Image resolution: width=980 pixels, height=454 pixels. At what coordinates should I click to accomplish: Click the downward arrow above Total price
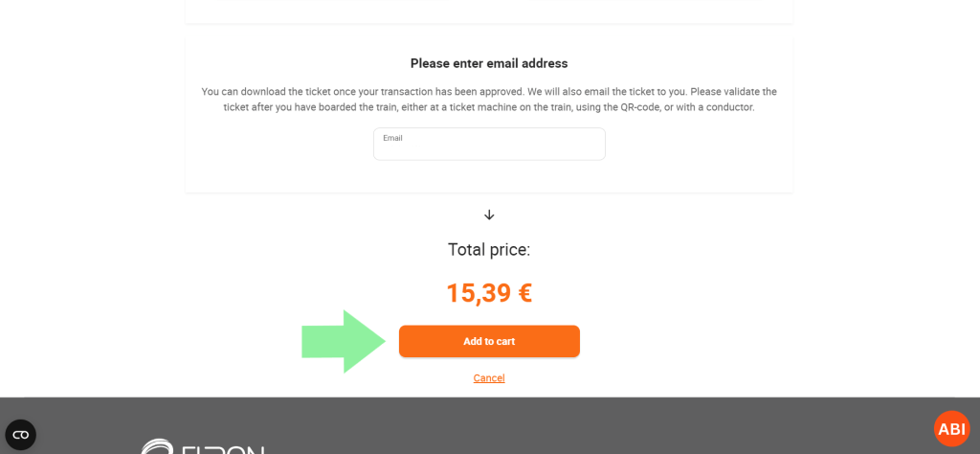(489, 216)
